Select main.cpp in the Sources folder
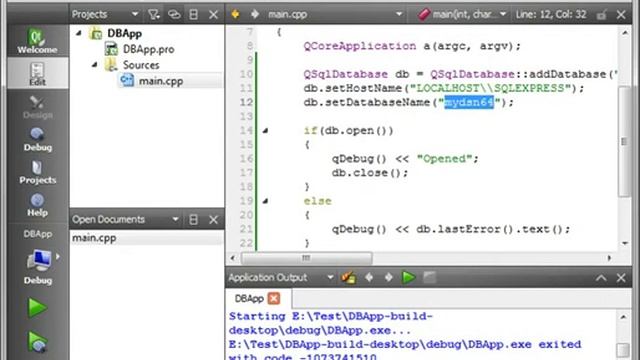This screenshot has height=360, width=640. coord(161,81)
